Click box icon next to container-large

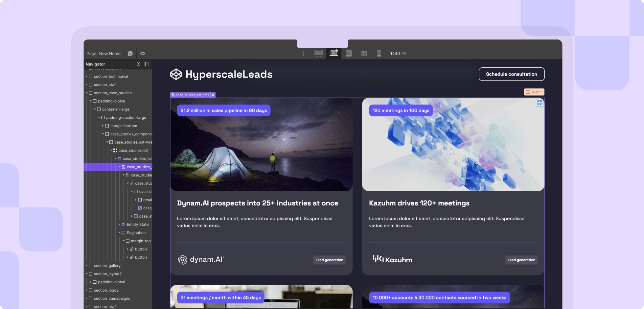click(x=99, y=109)
